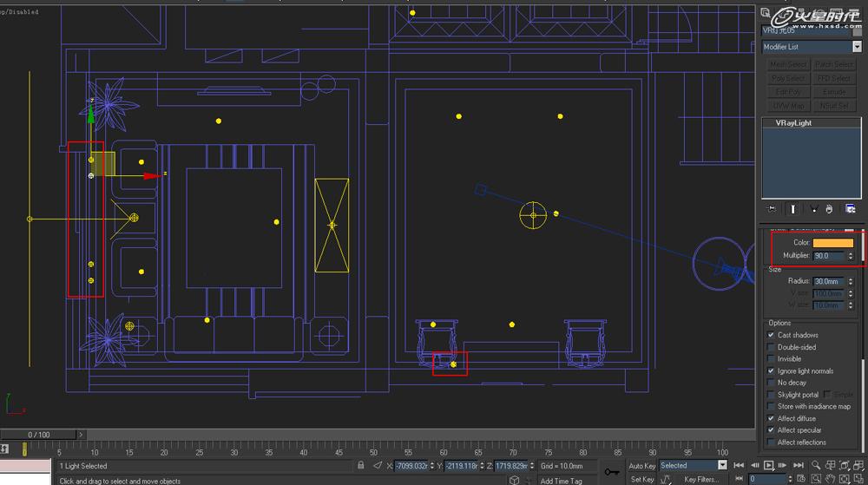Click the '1 Light Selected' status text

(x=83, y=466)
